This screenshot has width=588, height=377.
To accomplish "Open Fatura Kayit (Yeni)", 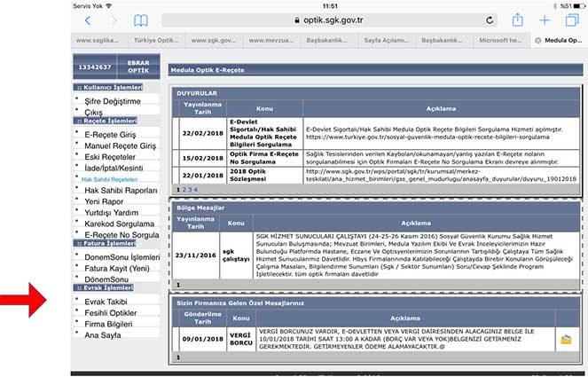I will [x=117, y=268].
